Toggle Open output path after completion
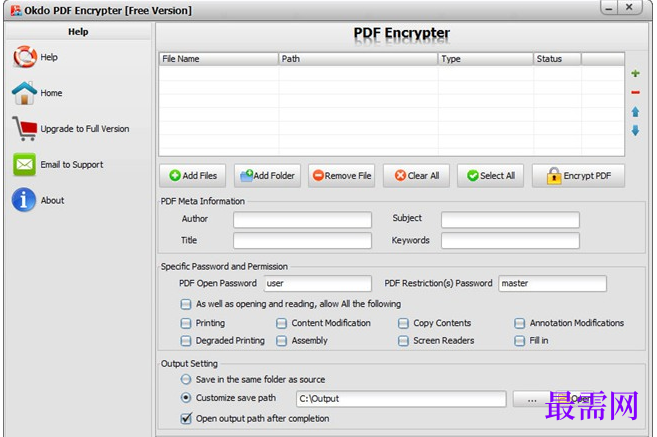The image size is (657, 437). tap(186, 418)
